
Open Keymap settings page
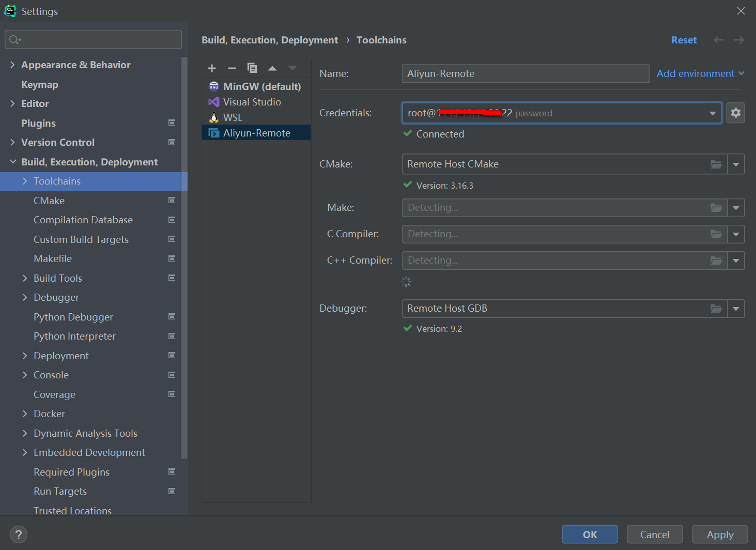(40, 84)
